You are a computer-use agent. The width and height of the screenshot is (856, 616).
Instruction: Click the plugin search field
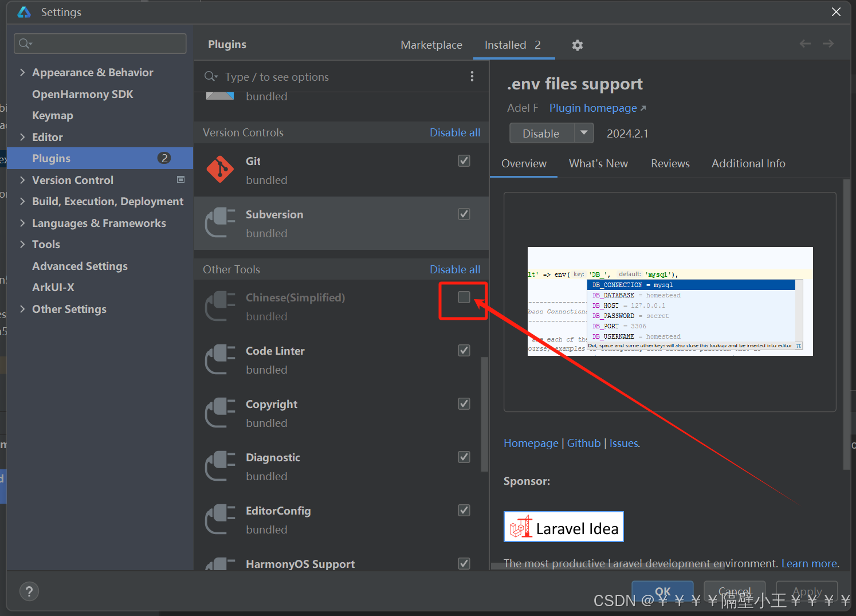(x=341, y=76)
